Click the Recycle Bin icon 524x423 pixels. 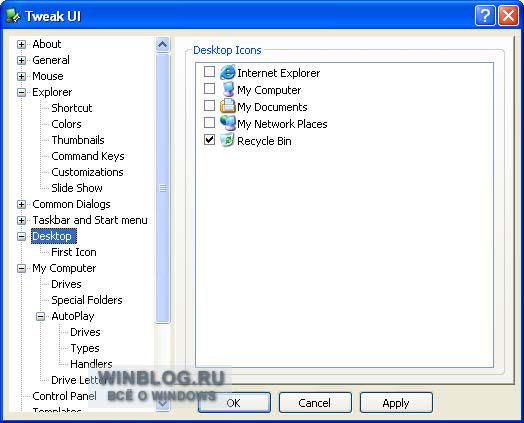[x=227, y=140]
